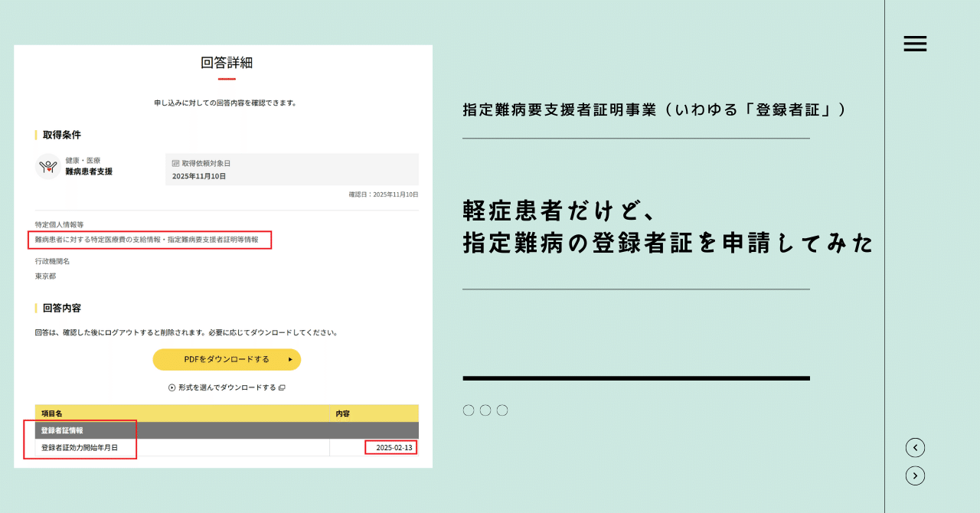Click the arrow icon inside the PDF button

(x=291, y=359)
